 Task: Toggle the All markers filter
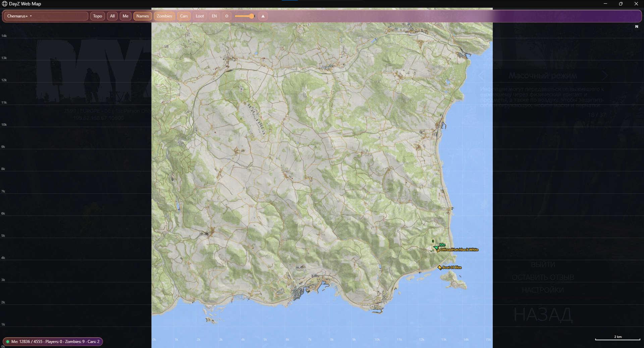(x=112, y=16)
